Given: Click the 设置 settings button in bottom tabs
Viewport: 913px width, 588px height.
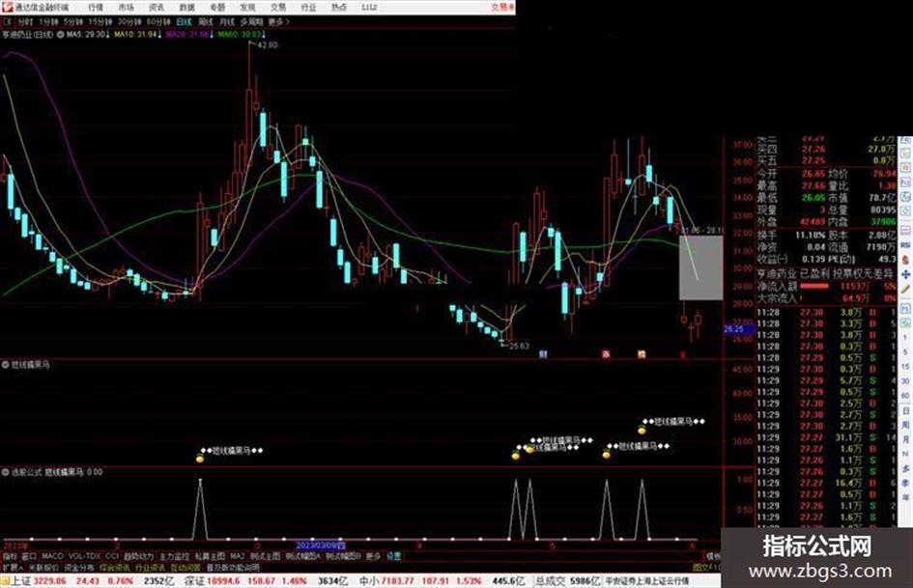Looking at the screenshot, I should tap(394, 556).
